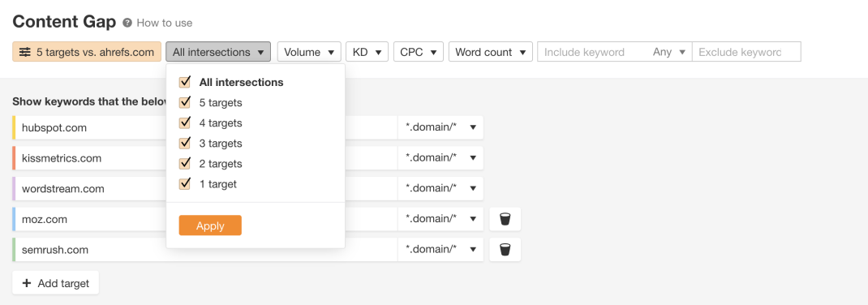The image size is (868, 305).
Task: Open the Volume filter dropdown
Action: tap(309, 52)
